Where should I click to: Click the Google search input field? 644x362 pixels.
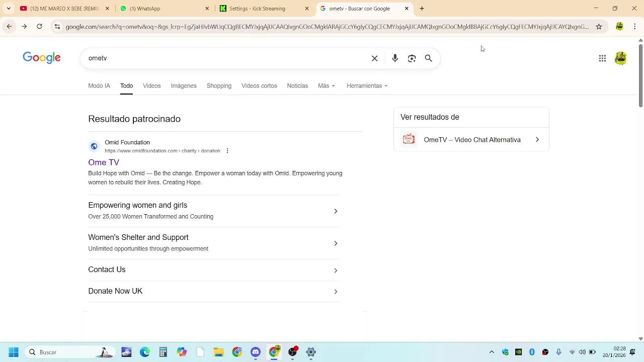click(x=226, y=58)
